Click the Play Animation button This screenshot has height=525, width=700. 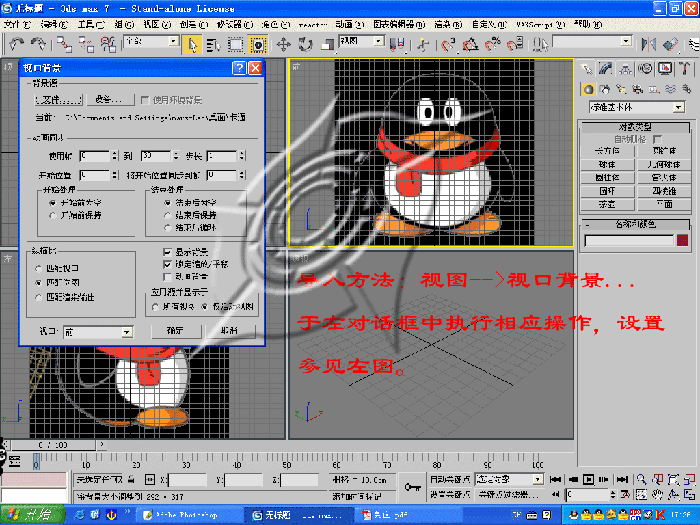click(588, 480)
